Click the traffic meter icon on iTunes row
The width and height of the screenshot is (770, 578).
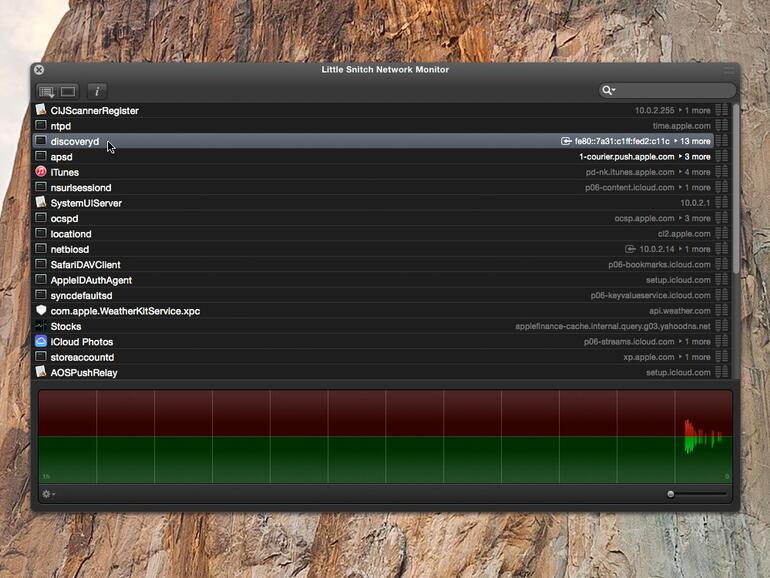tap(721, 172)
